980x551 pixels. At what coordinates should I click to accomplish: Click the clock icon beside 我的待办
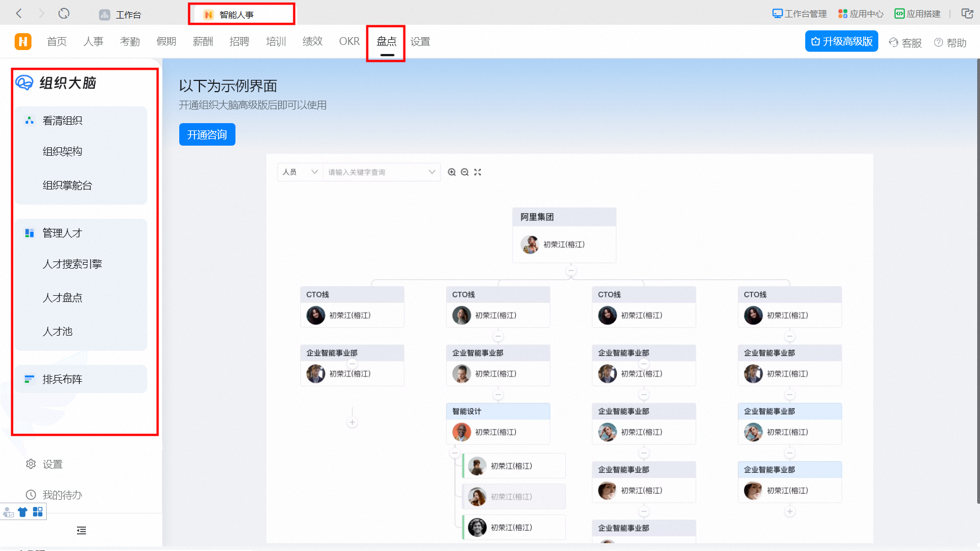pos(31,495)
